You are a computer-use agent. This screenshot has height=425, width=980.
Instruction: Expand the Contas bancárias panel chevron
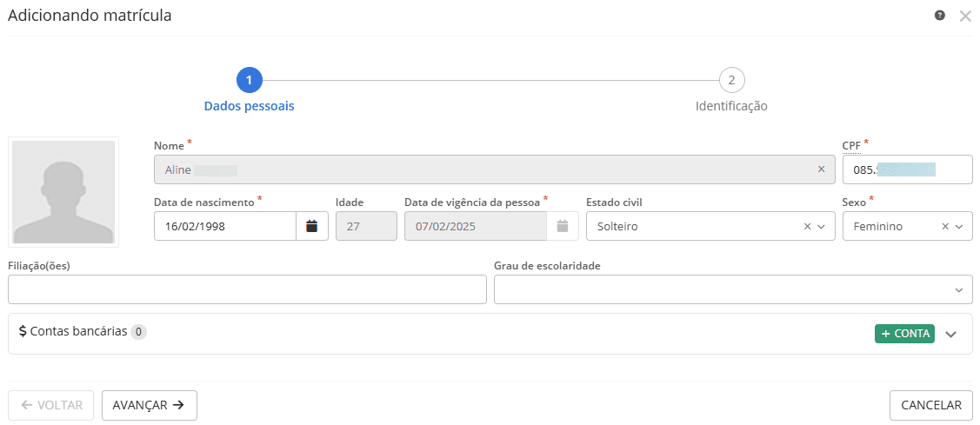pyautogui.click(x=950, y=335)
